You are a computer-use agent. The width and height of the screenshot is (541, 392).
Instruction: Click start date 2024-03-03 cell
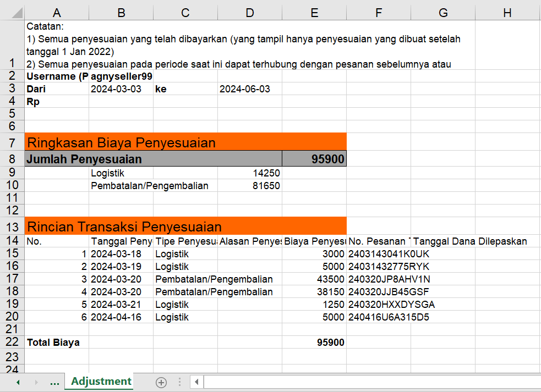(121, 89)
